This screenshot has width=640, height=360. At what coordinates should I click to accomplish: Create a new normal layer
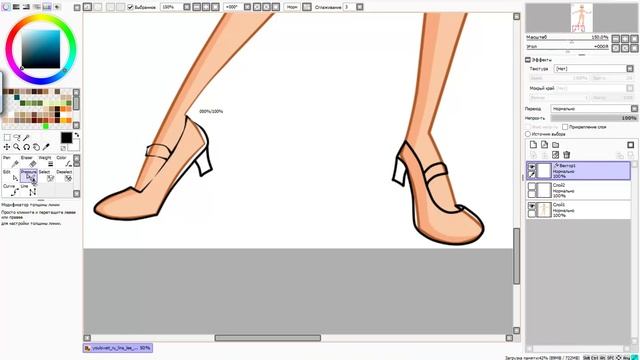tap(533, 145)
